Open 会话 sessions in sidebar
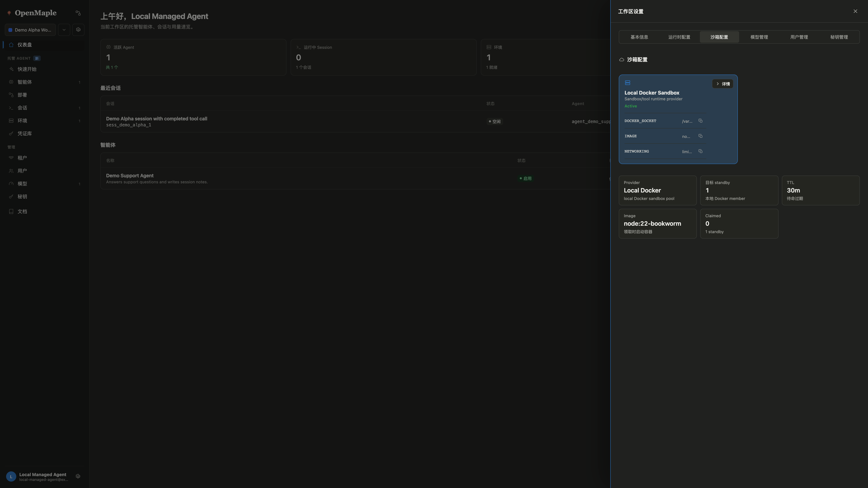This screenshot has width=868, height=488. (x=44, y=108)
